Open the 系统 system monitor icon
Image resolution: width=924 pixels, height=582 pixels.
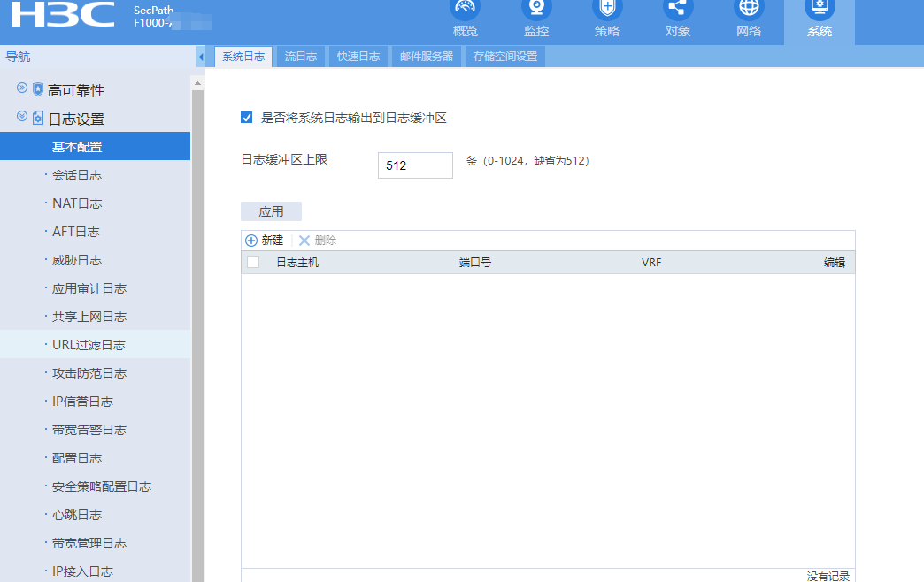820,8
